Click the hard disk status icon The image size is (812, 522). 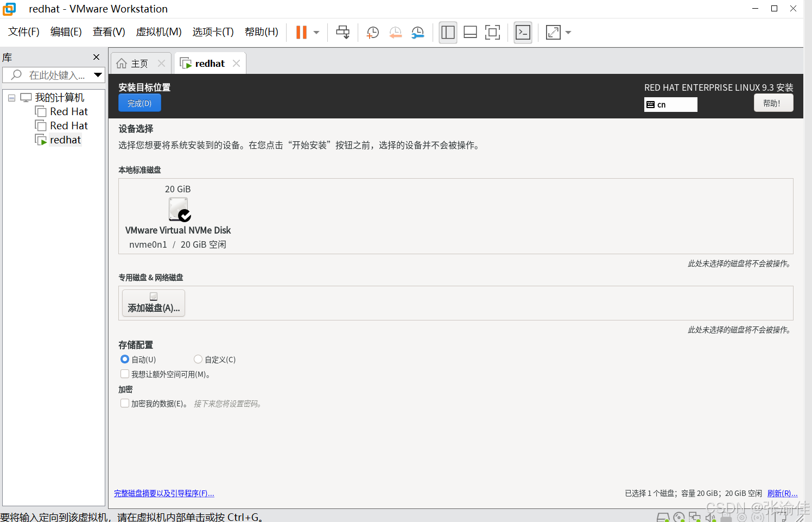[663, 517]
